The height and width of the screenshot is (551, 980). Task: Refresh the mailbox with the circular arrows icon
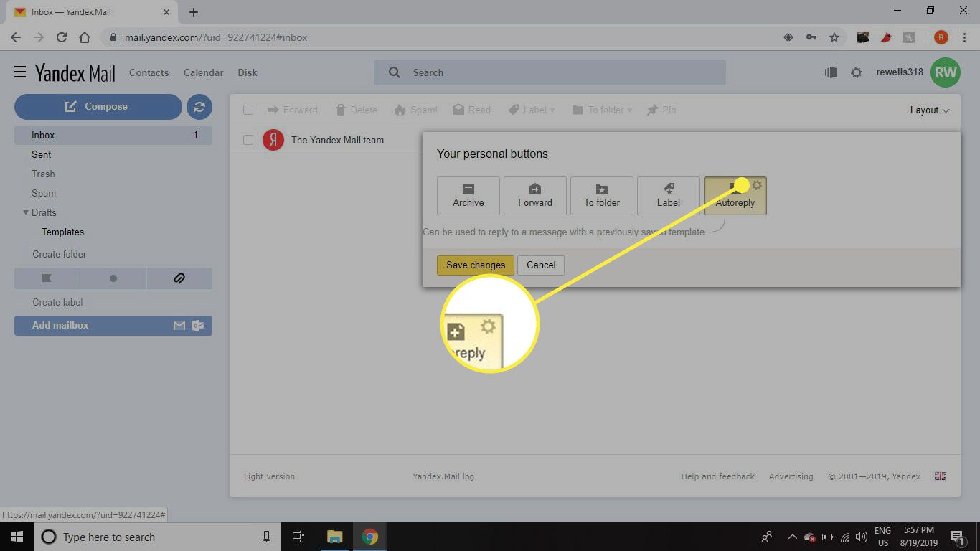(199, 107)
